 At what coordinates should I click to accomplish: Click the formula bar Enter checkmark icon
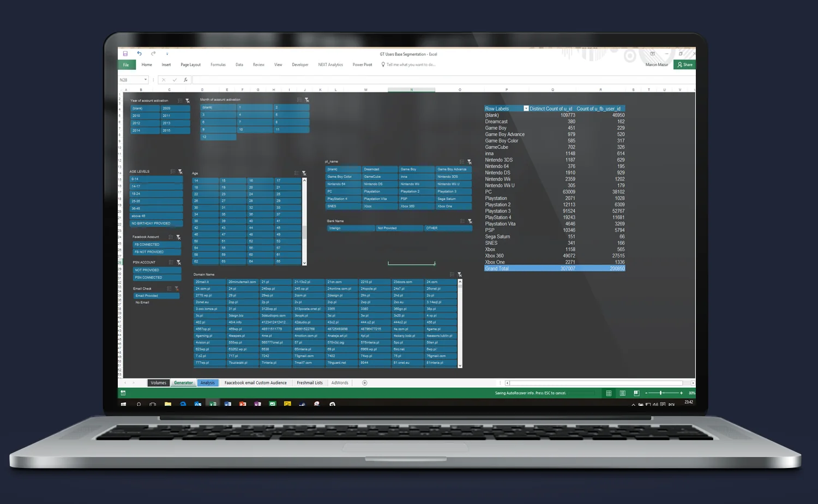point(175,80)
